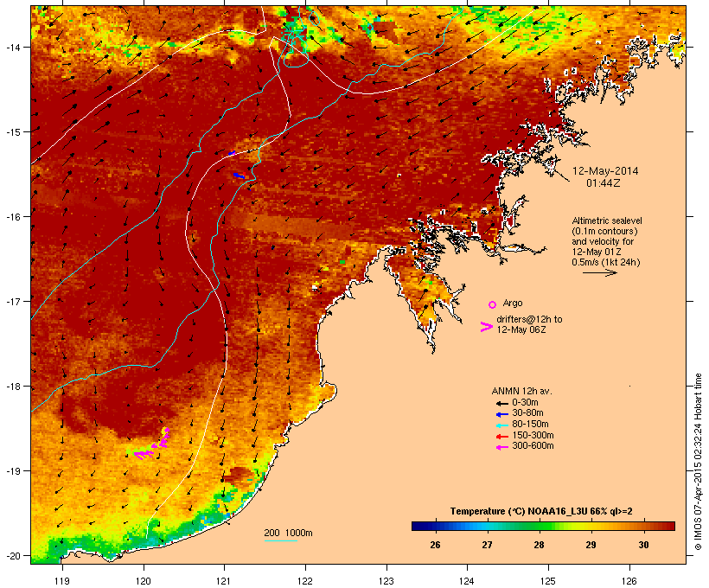Click the 119 longitude axis label
709x588 pixels.
62,581
